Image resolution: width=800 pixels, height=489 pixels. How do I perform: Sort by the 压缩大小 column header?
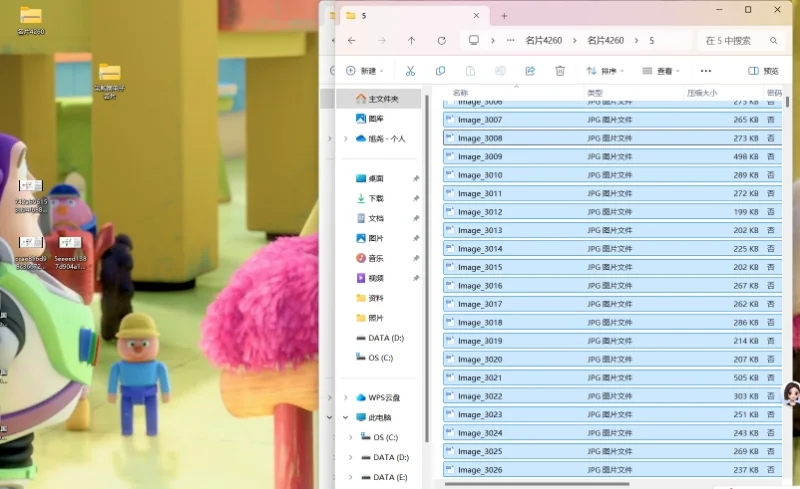coord(702,92)
